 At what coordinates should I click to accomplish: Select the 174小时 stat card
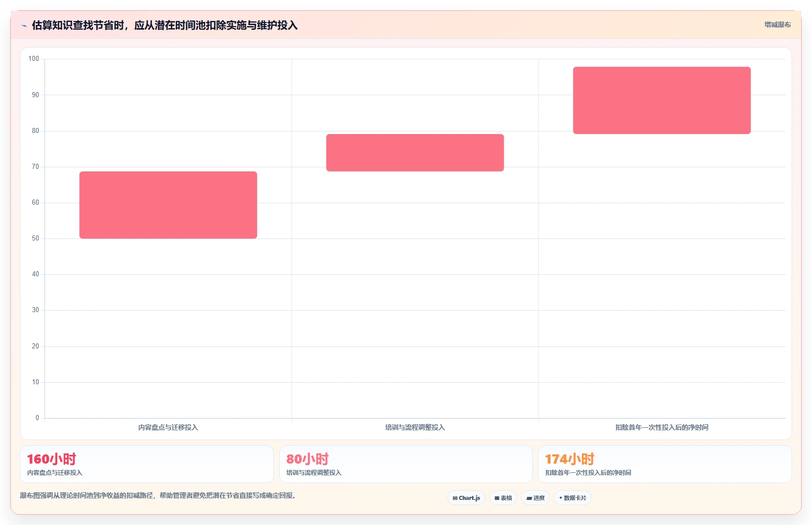pos(665,464)
